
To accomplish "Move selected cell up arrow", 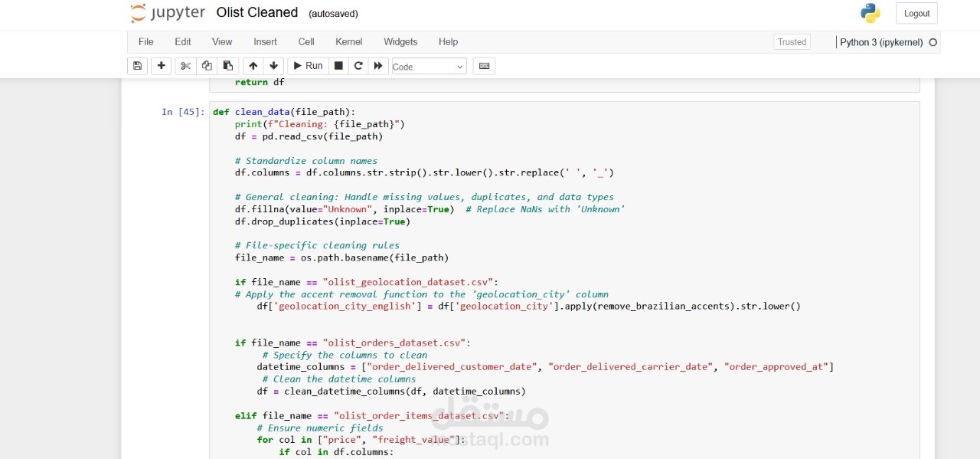I will [x=253, y=66].
